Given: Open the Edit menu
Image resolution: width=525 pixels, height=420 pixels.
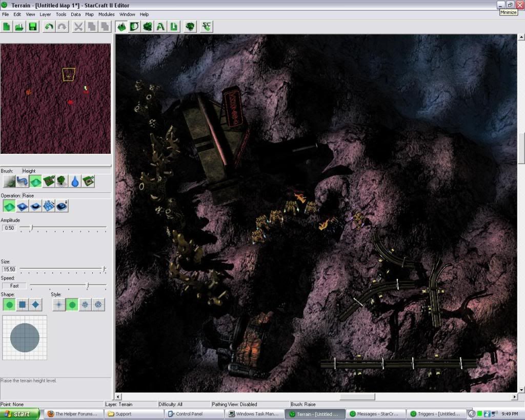Looking at the screenshot, I should 17,14.
